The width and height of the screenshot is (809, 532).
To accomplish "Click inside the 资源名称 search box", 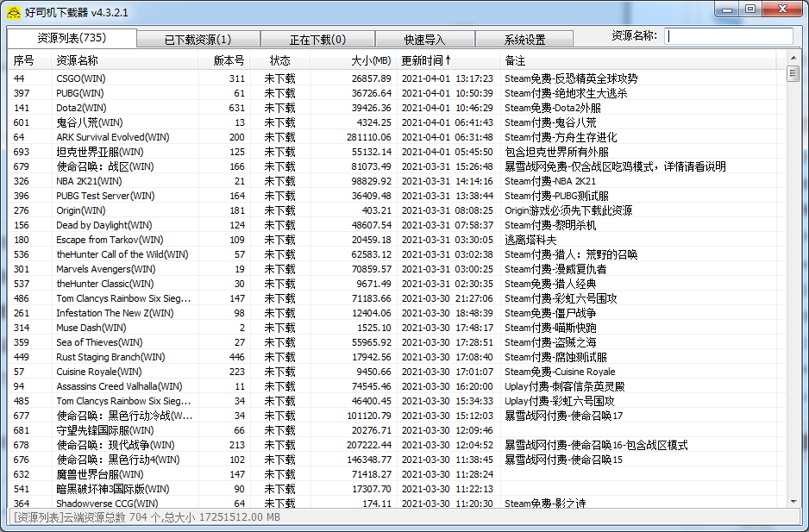I will point(729,36).
